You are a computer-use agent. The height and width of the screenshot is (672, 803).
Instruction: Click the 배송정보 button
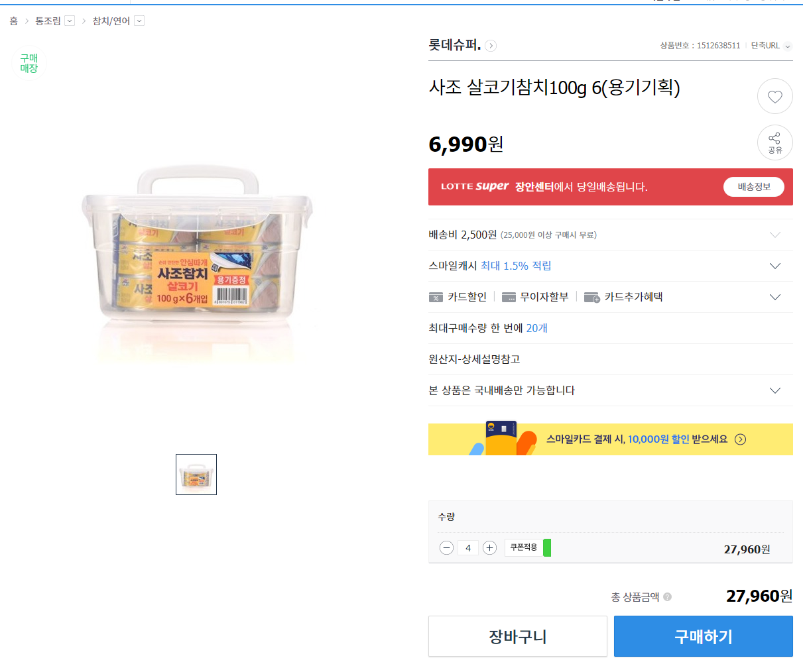coord(753,187)
